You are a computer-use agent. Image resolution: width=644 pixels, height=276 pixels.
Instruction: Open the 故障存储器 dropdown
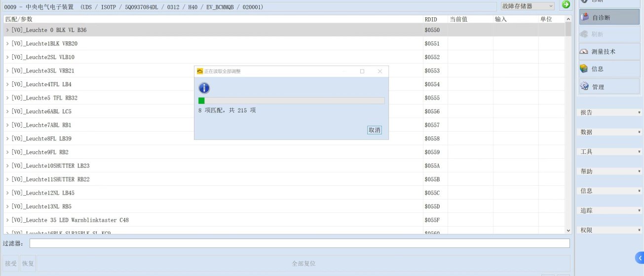(528, 6)
